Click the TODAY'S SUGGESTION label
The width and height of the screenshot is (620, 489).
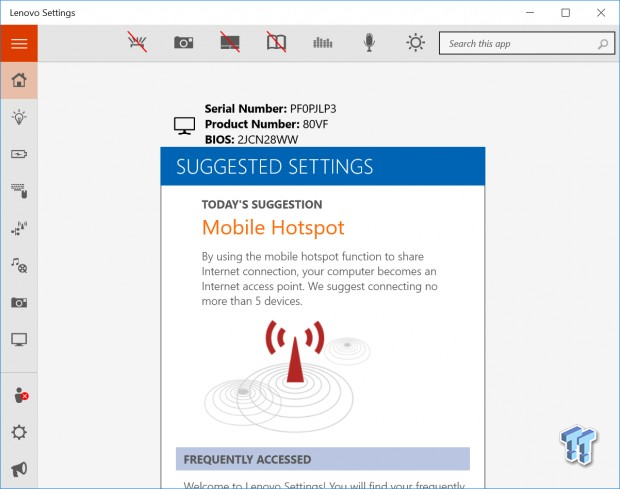[262, 204]
